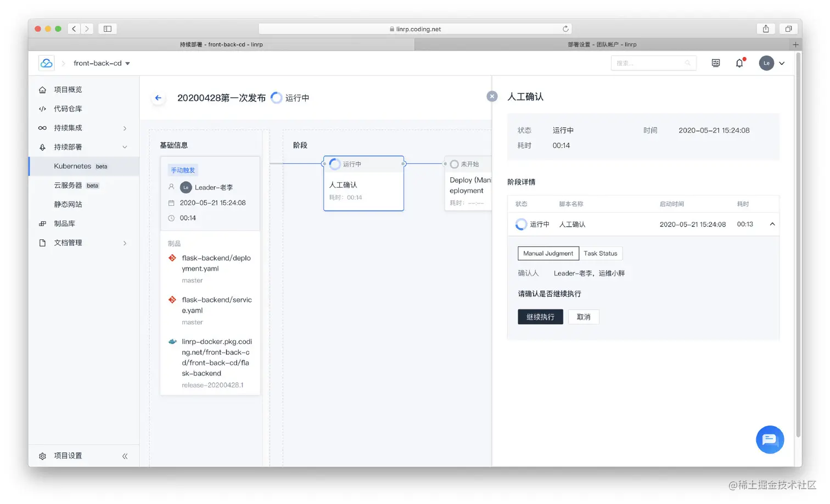This screenshot has height=504, width=830.
Task: Click the infinity icon beside 持续集成
Action: tap(42, 128)
